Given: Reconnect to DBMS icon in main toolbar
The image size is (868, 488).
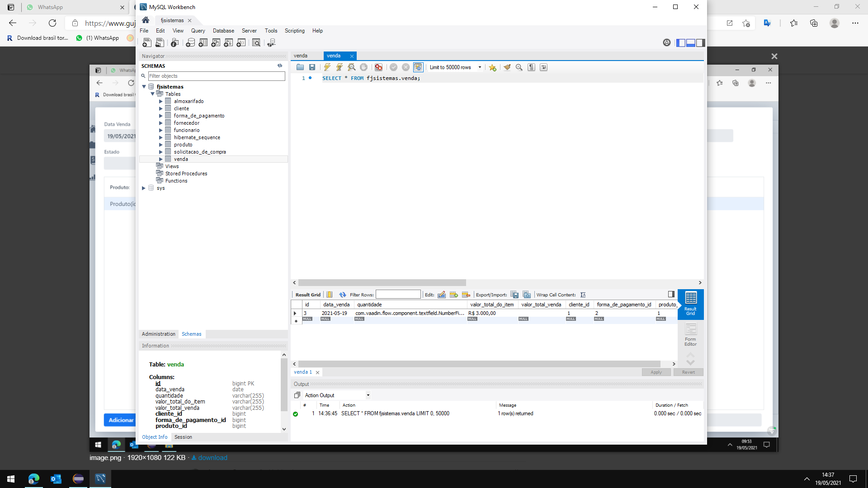Looking at the screenshot, I should coord(271,42).
